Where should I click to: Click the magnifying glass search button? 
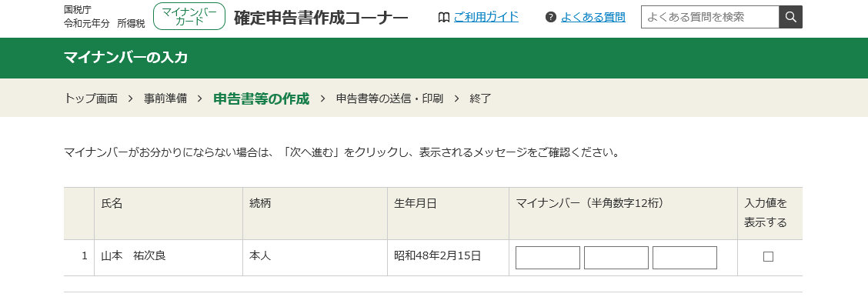tap(790, 17)
